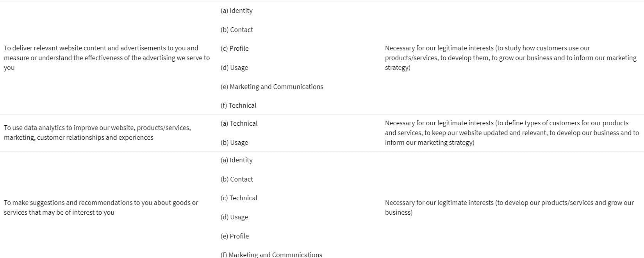Click '(b) Contact' in advertisements row
644x258 pixels.
point(237,30)
